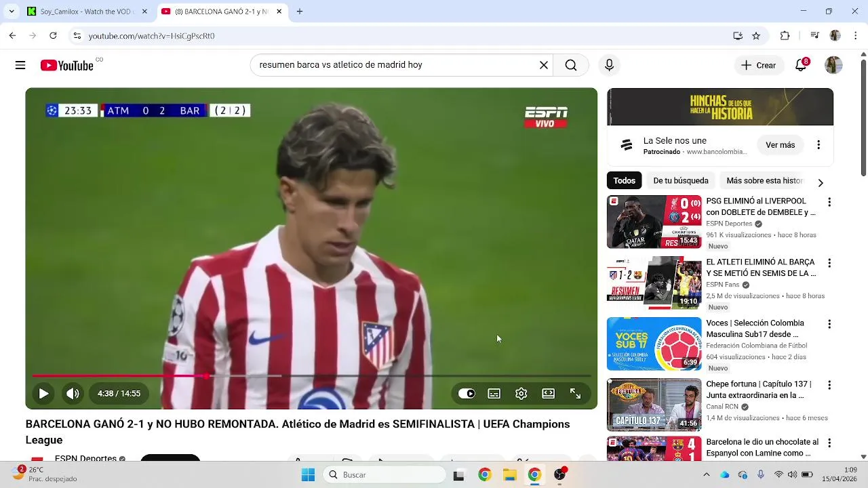The width and height of the screenshot is (868, 488).
Task: Open the Windows Start menu
Action: point(308,474)
